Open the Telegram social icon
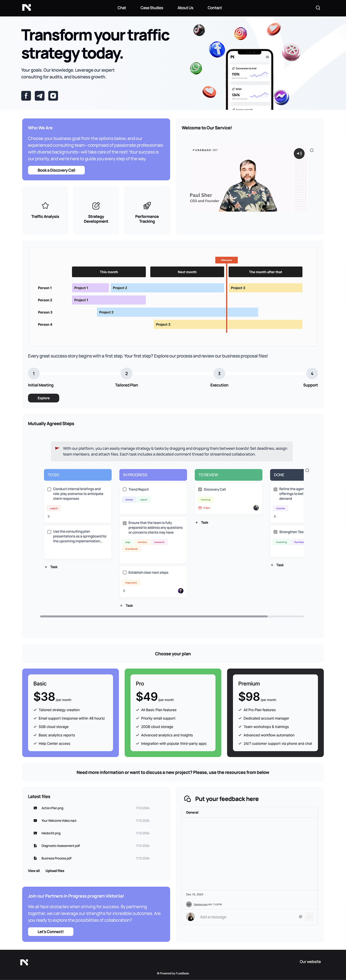 [x=40, y=95]
